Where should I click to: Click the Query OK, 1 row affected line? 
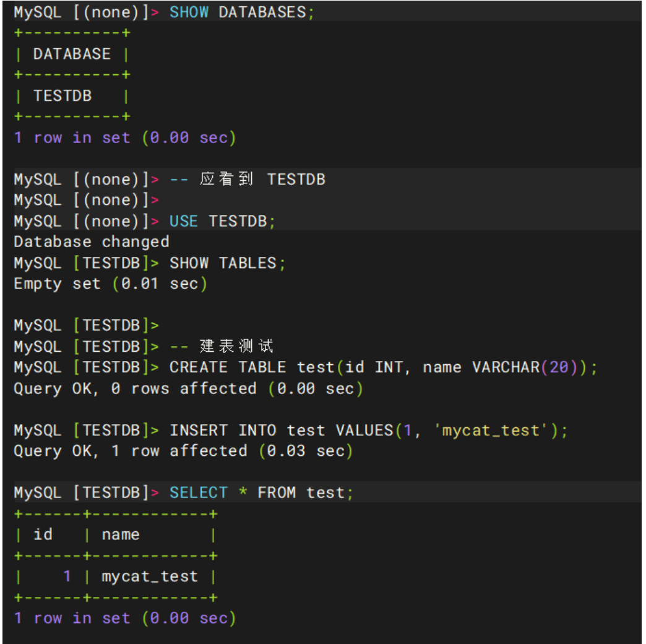(x=183, y=451)
